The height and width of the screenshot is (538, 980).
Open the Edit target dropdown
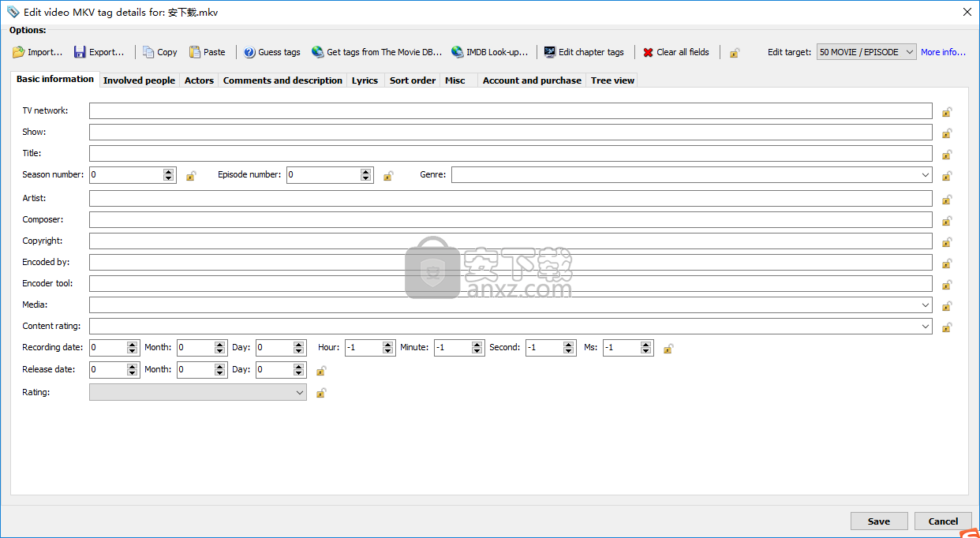[866, 52]
